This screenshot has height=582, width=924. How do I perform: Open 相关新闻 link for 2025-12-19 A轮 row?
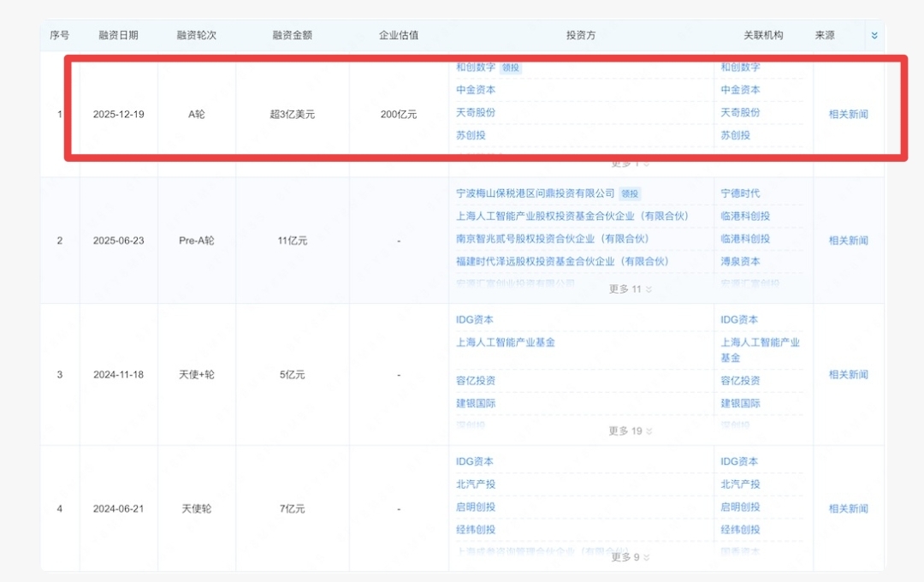pos(848,114)
